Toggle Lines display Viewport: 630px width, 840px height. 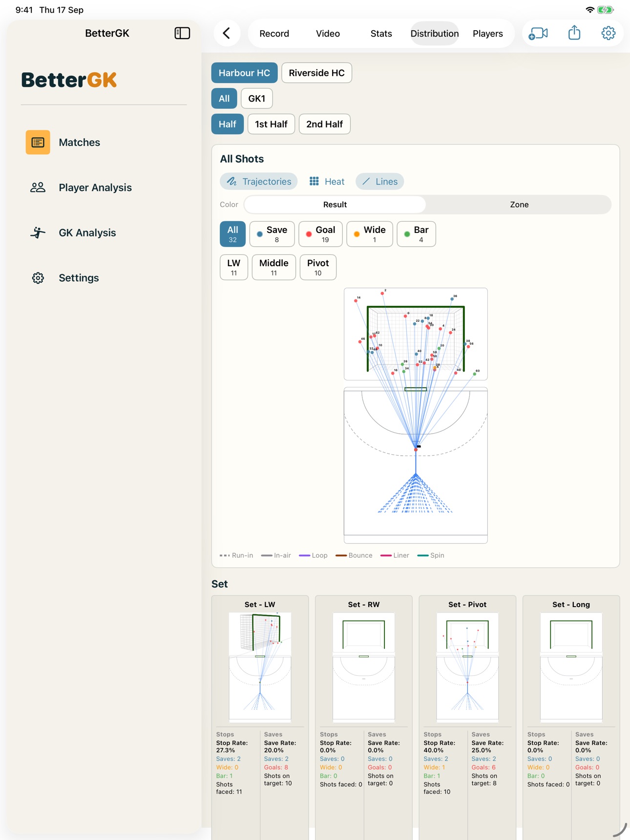[379, 181]
